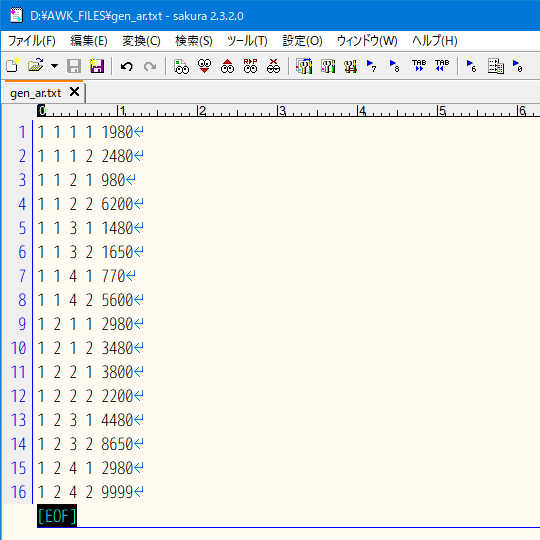This screenshot has width=540, height=540.
Task: Click the value 3800 on line 11
Action: 117,372
